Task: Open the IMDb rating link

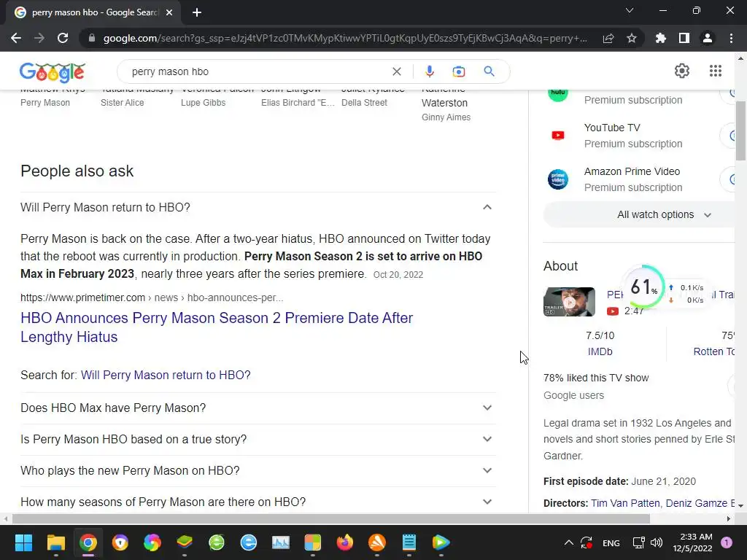Action: 600,351
